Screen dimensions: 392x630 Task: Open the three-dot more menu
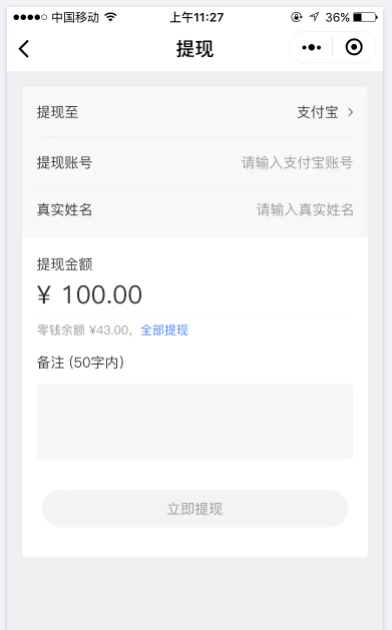[311, 47]
